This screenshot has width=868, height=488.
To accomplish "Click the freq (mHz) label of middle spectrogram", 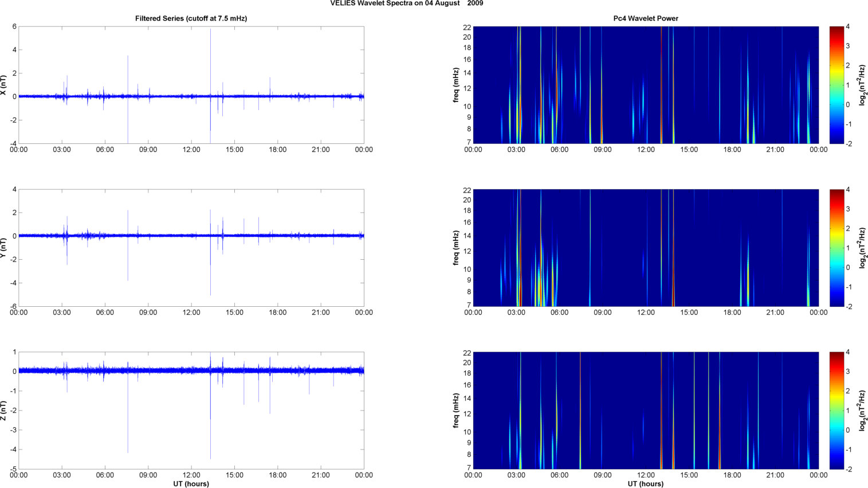I will click(456, 248).
